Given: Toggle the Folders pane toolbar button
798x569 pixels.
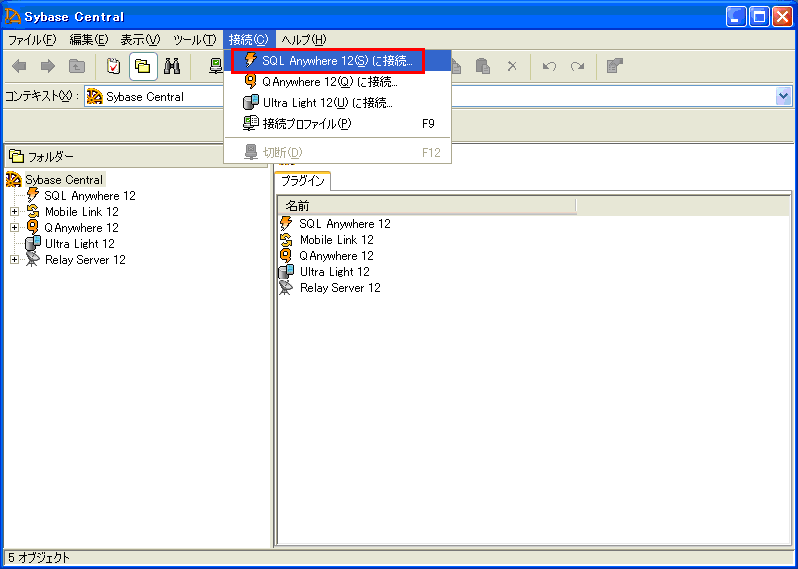Looking at the screenshot, I should pos(143,66).
